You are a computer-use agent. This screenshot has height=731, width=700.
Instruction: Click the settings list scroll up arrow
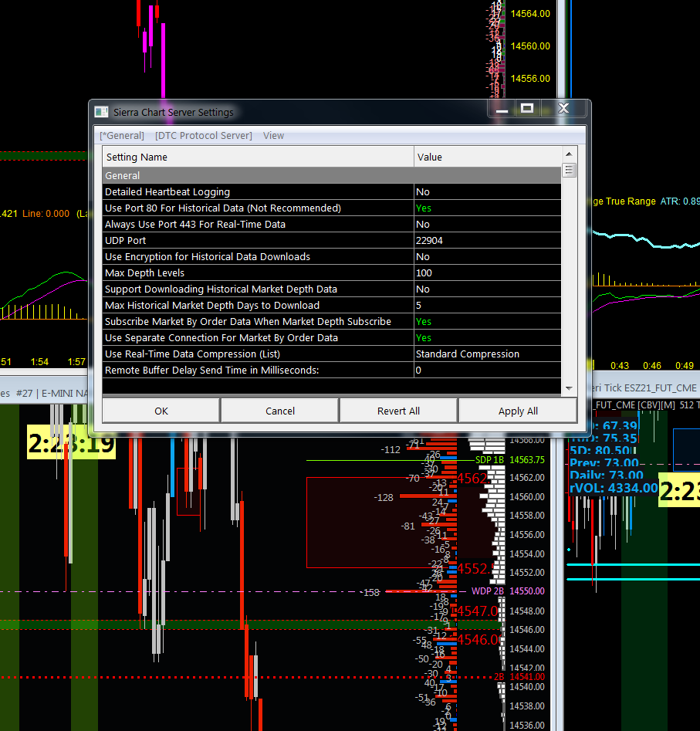coord(569,154)
